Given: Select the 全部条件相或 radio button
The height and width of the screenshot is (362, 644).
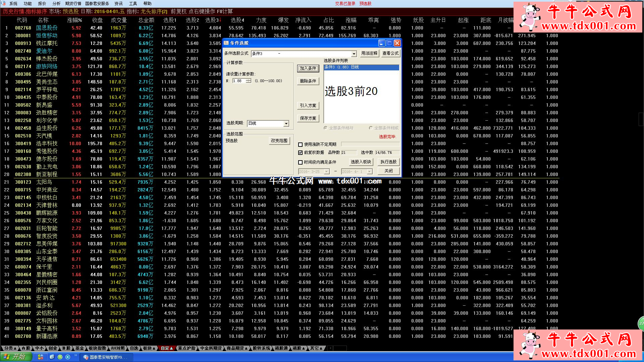Looking at the screenshot, I should [371, 128].
